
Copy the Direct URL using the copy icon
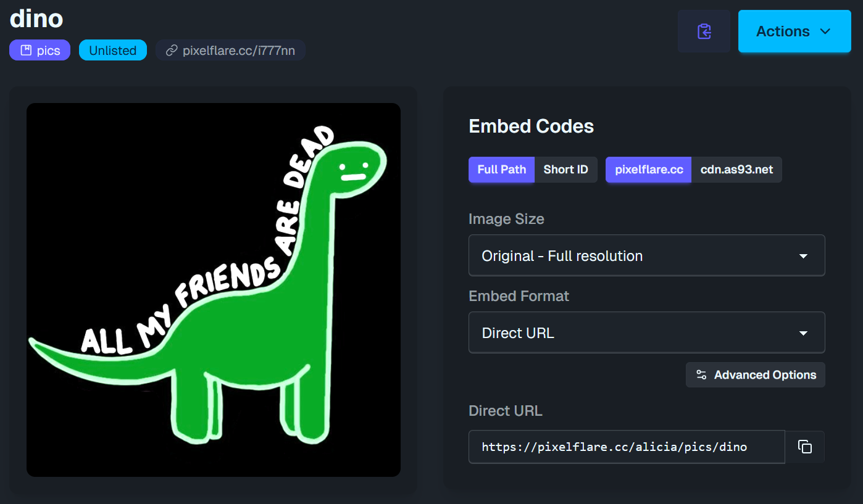pyautogui.click(x=804, y=447)
